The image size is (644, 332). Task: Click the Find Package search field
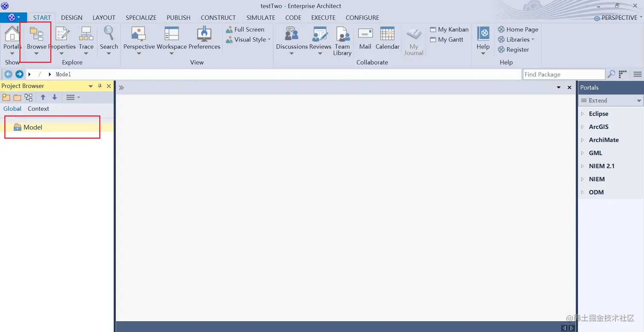(x=564, y=74)
